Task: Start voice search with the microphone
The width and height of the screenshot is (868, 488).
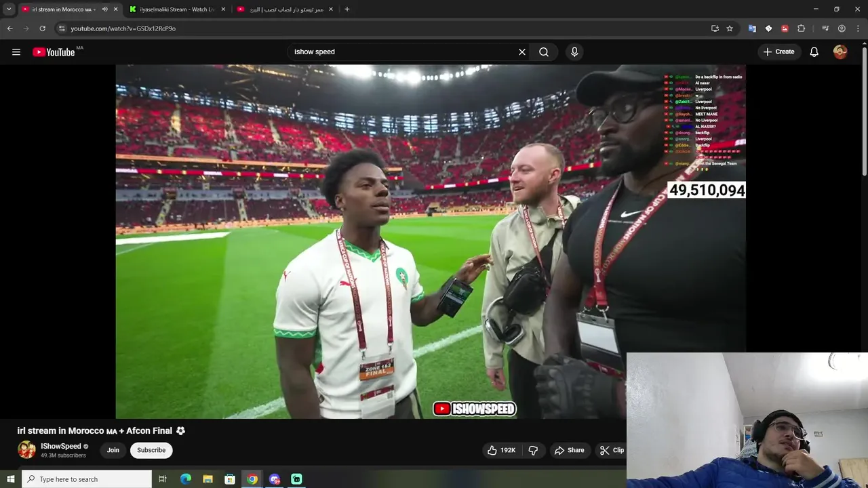Action: [574, 52]
